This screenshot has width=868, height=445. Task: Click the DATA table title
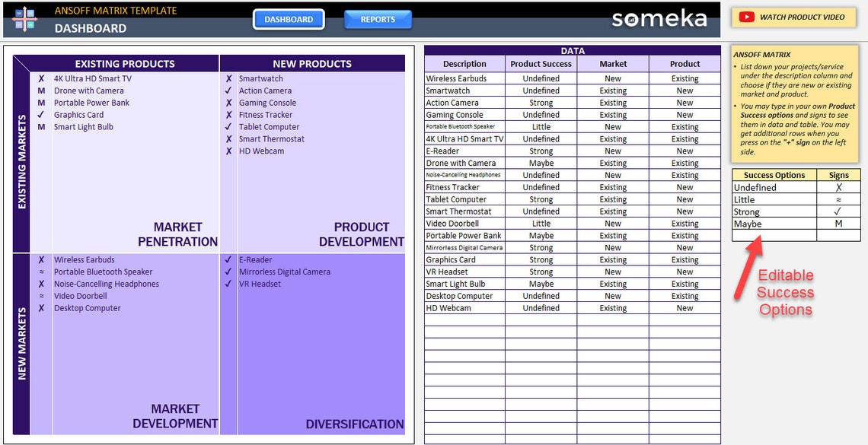click(573, 50)
